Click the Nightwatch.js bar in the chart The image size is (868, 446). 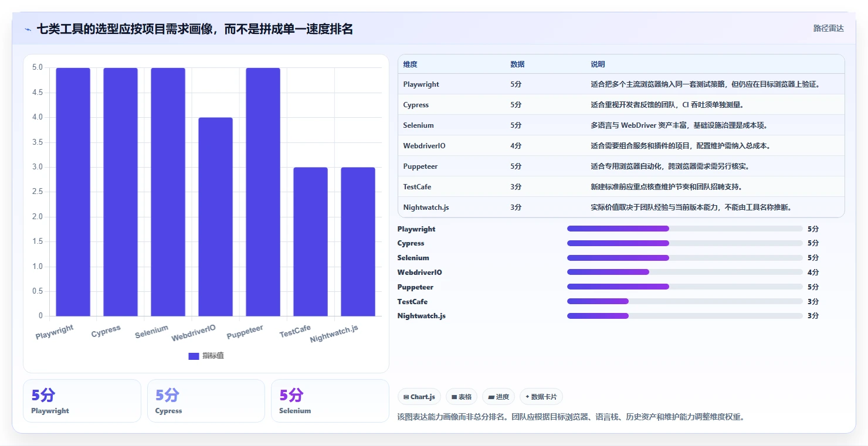click(358, 242)
